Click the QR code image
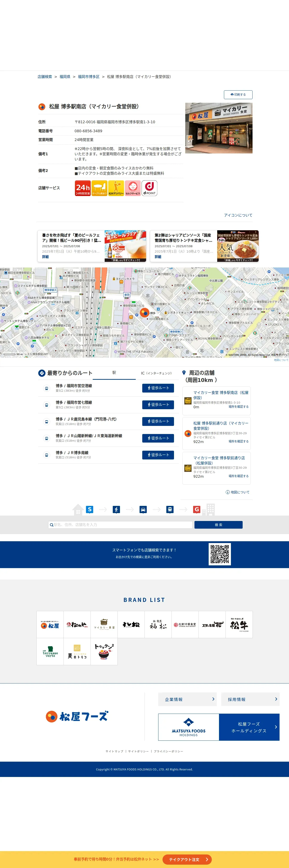 [220, 554]
